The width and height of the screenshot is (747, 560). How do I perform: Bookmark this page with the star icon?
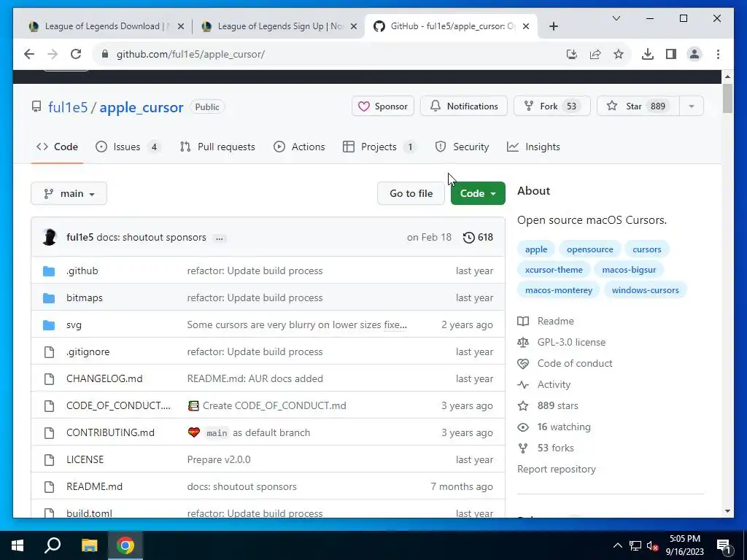pyautogui.click(x=619, y=54)
